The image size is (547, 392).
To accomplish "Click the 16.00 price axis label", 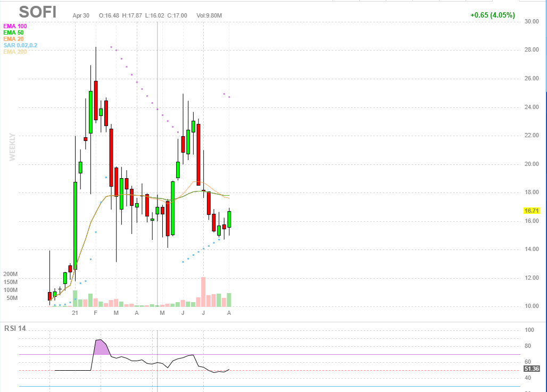I will (532, 221).
